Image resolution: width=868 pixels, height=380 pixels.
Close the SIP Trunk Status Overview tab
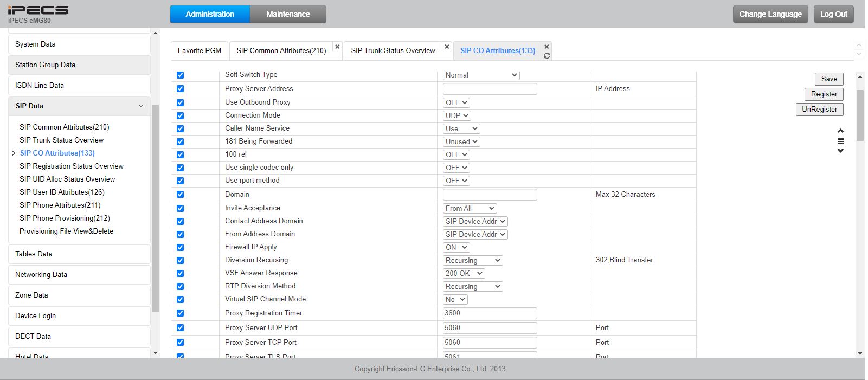447,47
